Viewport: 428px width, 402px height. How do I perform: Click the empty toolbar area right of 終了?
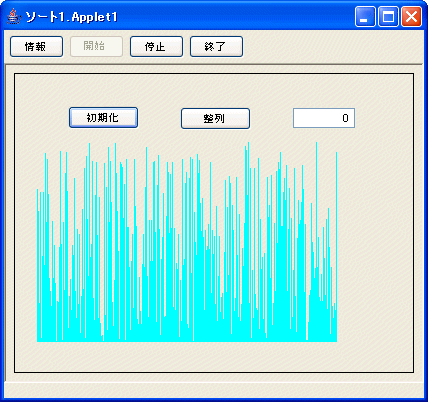click(x=332, y=47)
